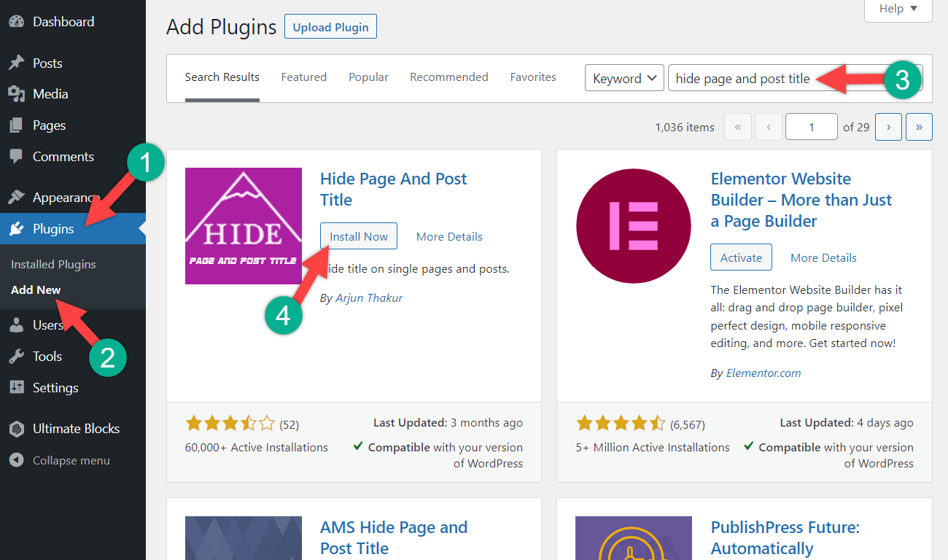Click the Settings sliders icon

click(16, 388)
